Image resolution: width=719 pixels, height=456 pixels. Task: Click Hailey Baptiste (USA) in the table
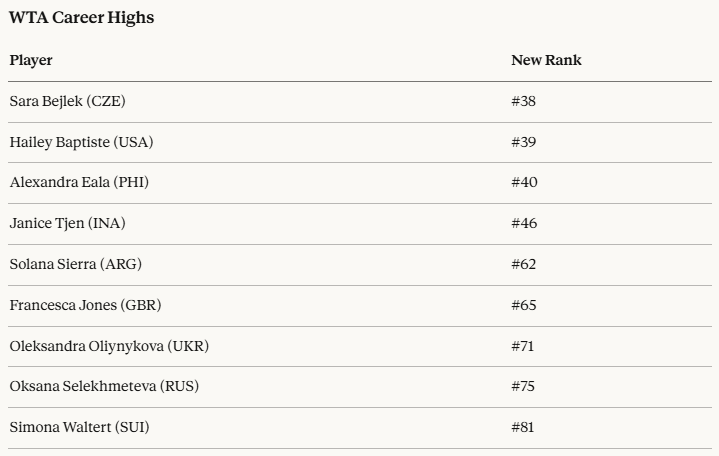[x=81, y=142]
